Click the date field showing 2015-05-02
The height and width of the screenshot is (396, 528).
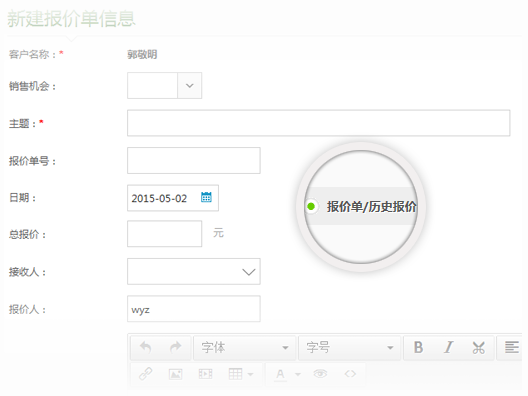(173, 198)
